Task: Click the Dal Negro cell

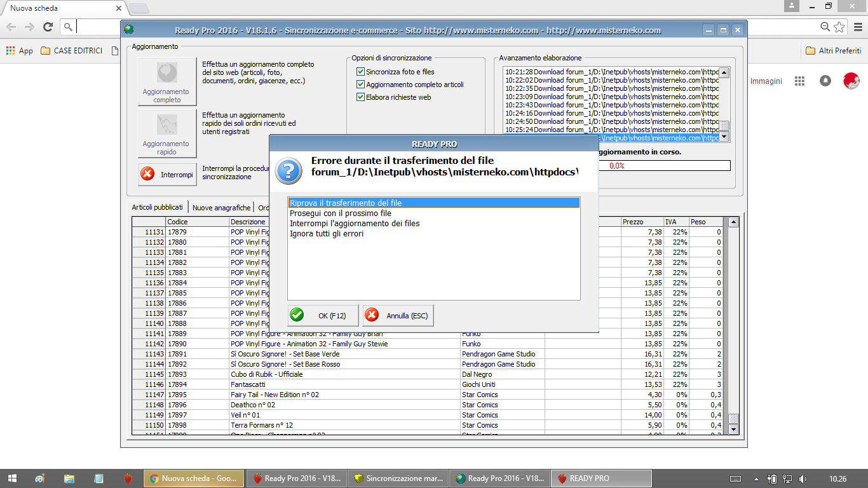Action: (502, 374)
